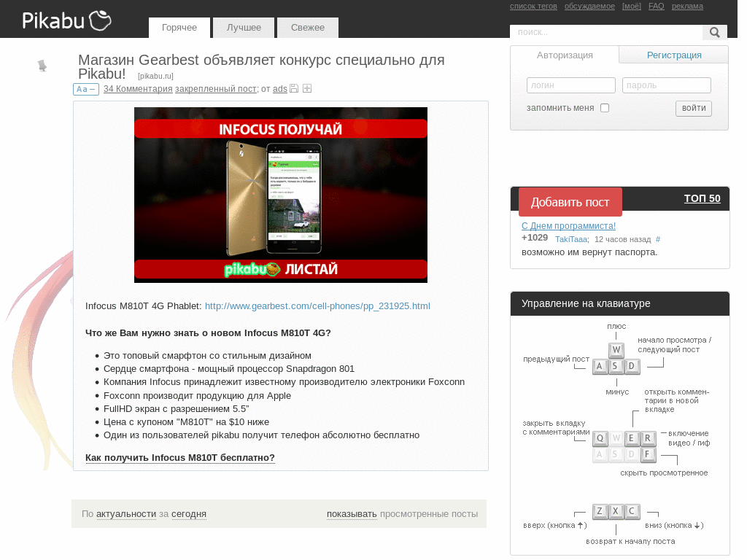Click the [pikabu.ru] source label
747x560 pixels.
pos(155,76)
